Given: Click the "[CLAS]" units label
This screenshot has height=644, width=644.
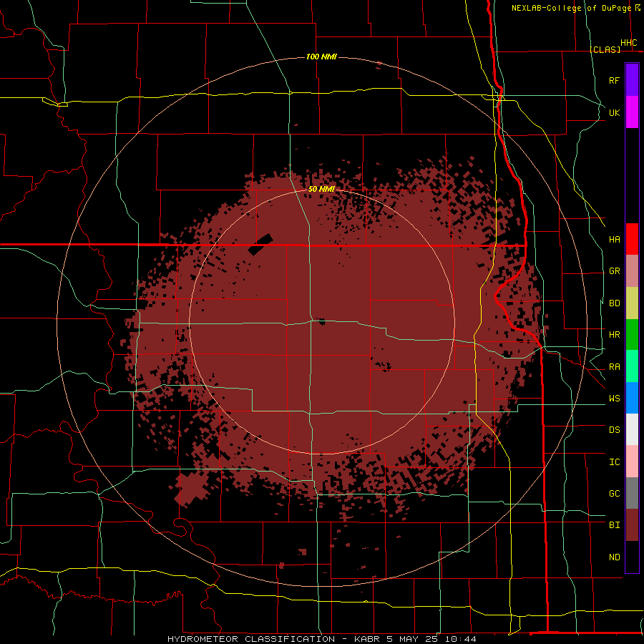Looking at the screenshot, I should coord(605,49).
